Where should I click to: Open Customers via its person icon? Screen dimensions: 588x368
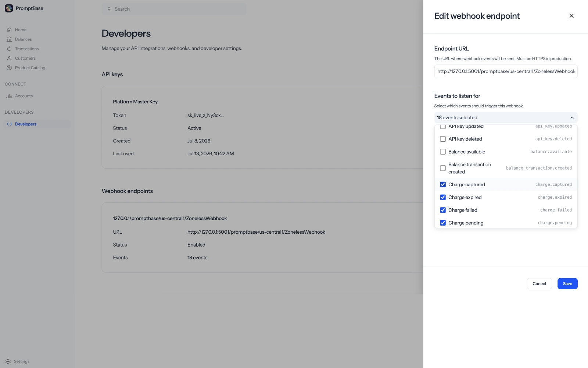click(9, 58)
